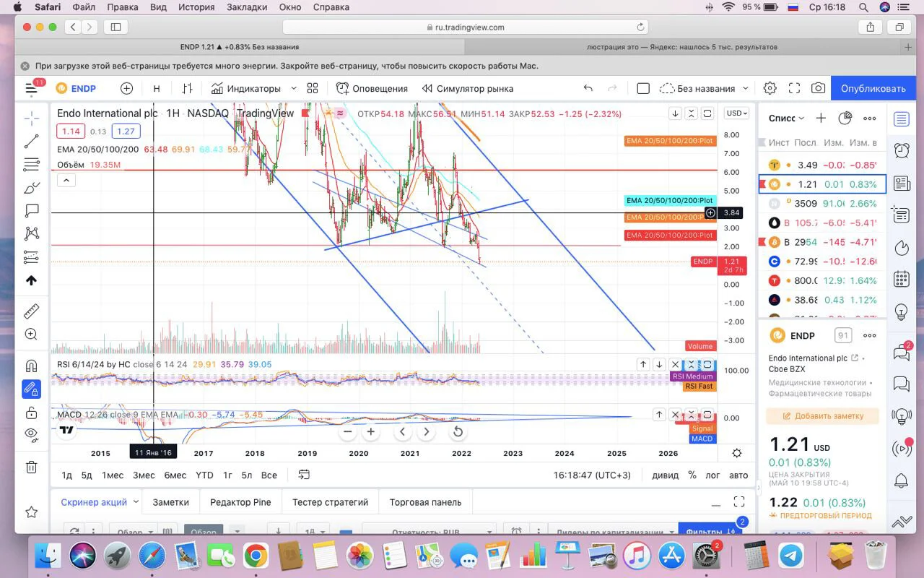
Task: Open the Скринер акций dropdown arrow
Action: click(x=136, y=501)
